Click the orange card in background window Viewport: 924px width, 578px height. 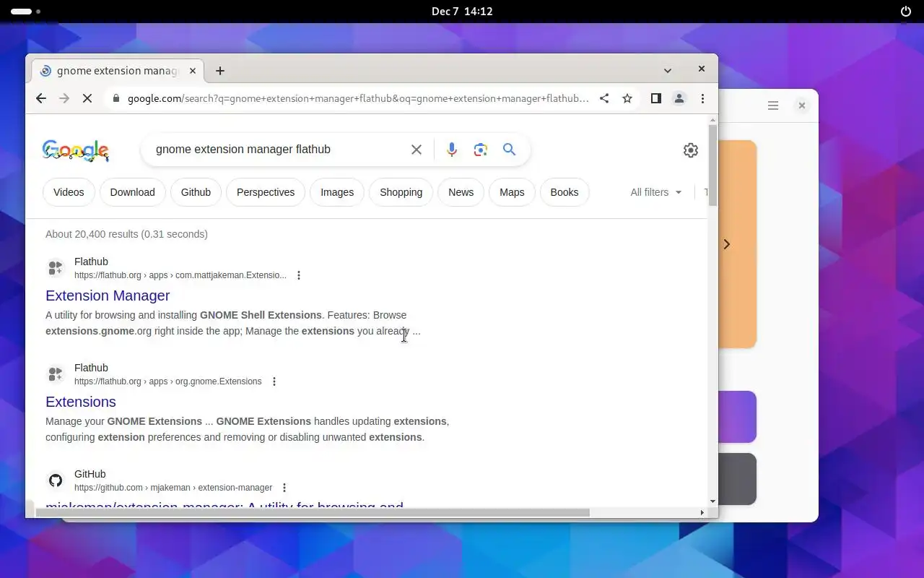coord(737,244)
